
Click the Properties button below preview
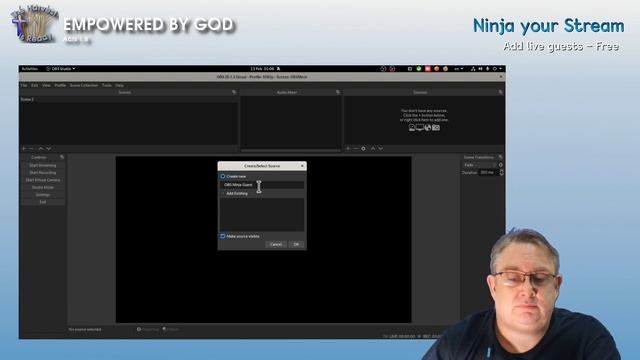coord(148,329)
